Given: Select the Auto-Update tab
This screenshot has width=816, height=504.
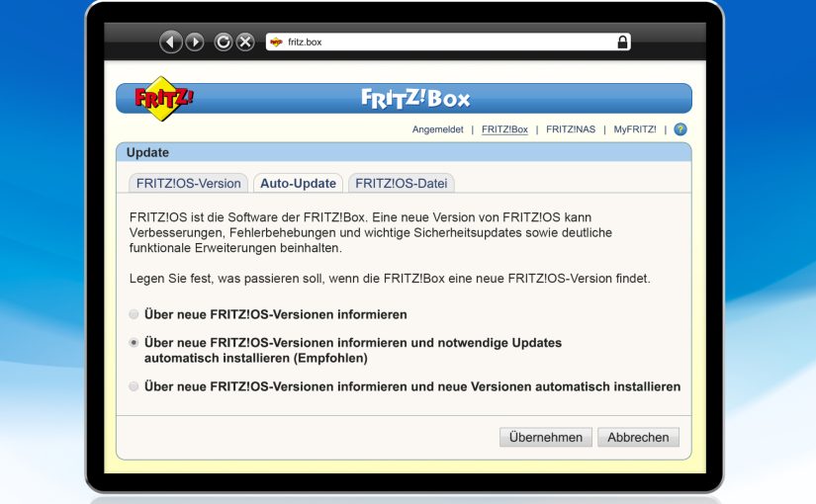Looking at the screenshot, I should 298,183.
